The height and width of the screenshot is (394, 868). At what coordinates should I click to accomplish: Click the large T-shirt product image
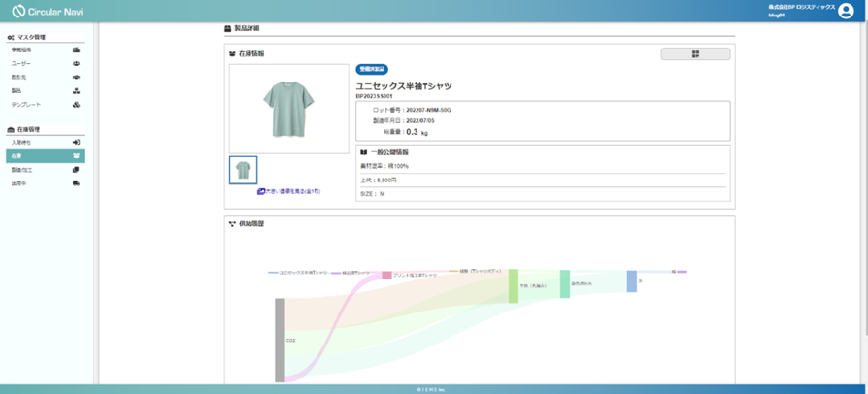pyautogui.click(x=288, y=107)
